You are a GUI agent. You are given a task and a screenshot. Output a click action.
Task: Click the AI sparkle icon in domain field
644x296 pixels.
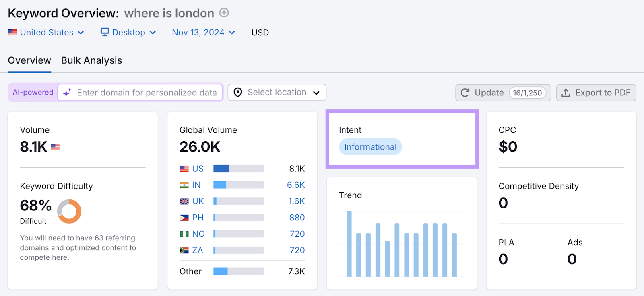click(67, 92)
